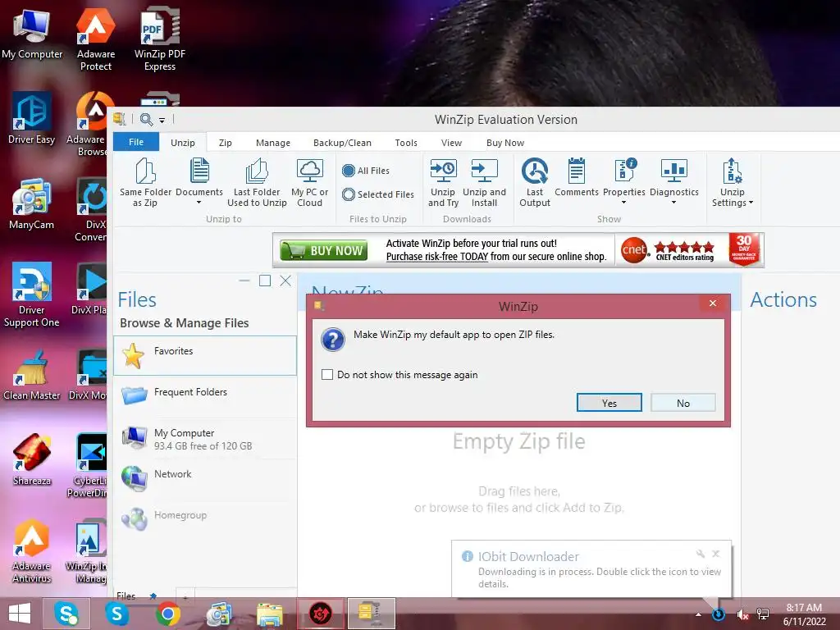Open Network in the Files pane
Viewport: 840px width, 630px height.
click(204, 479)
